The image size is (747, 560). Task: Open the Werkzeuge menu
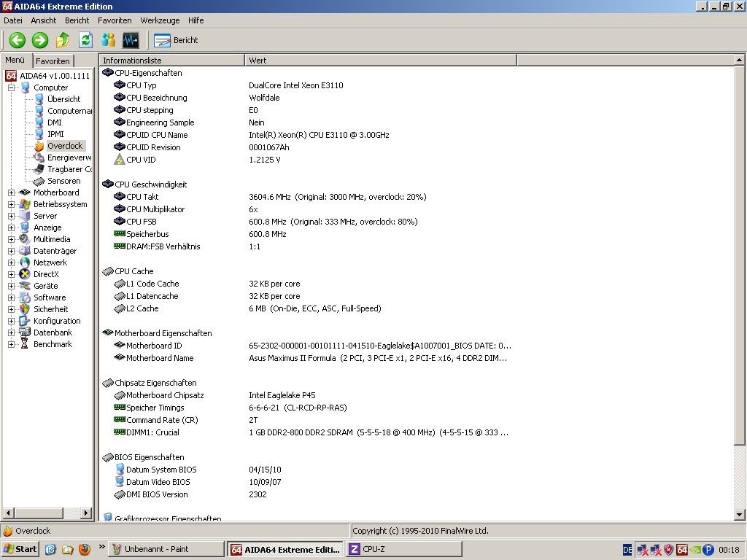pyautogui.click(x=160, y=20)
